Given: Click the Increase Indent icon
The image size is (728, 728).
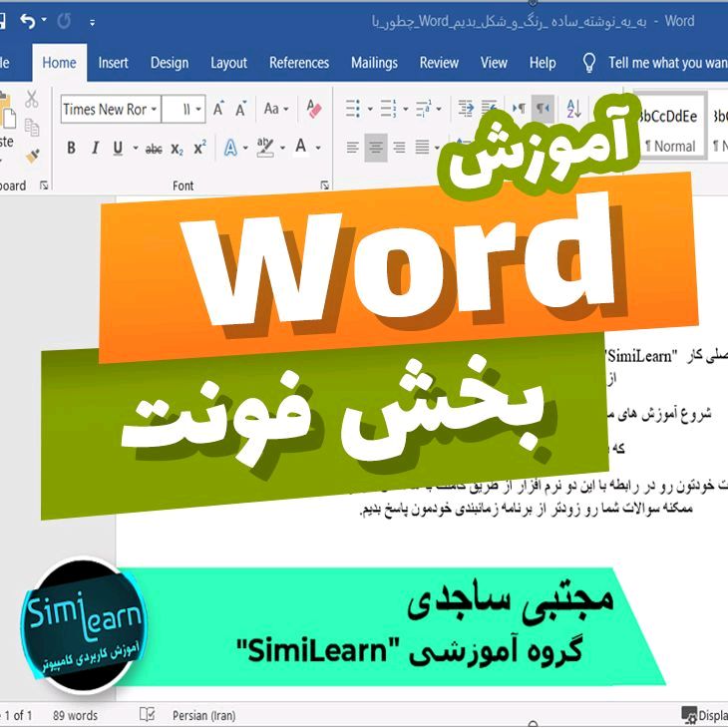Looking at the screenshot, I should pyautogui.click(x=489, y=108).
